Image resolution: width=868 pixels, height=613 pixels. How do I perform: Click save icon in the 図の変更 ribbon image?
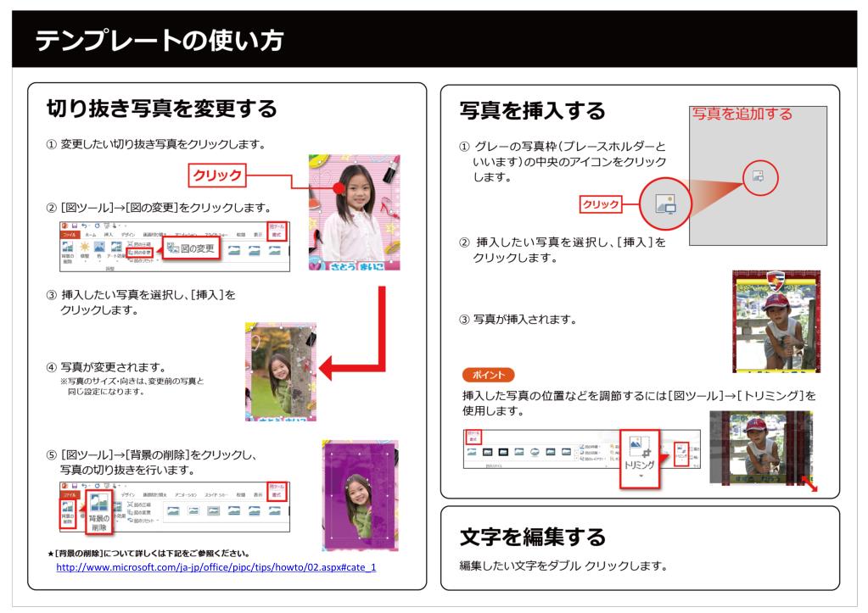click(74, 226)
